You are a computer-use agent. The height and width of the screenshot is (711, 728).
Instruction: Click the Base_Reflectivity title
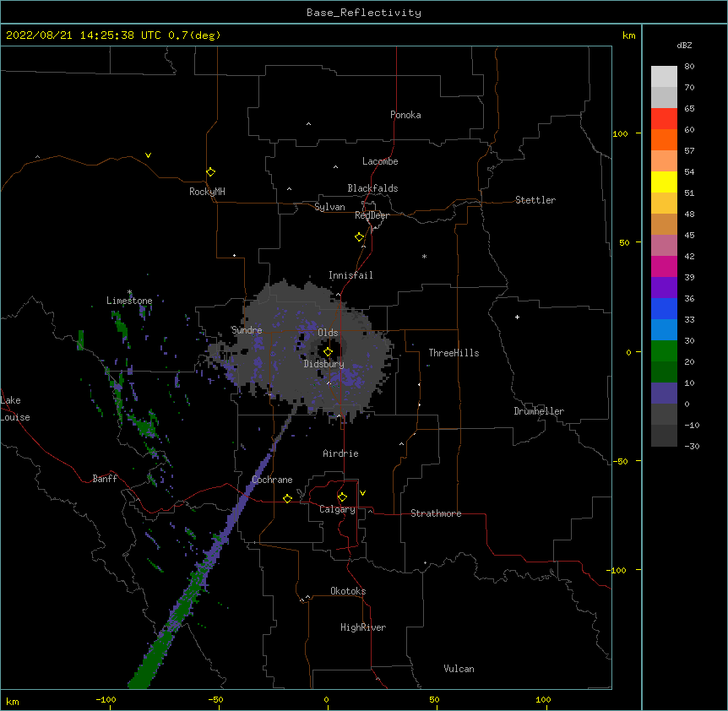coord(364,13)
